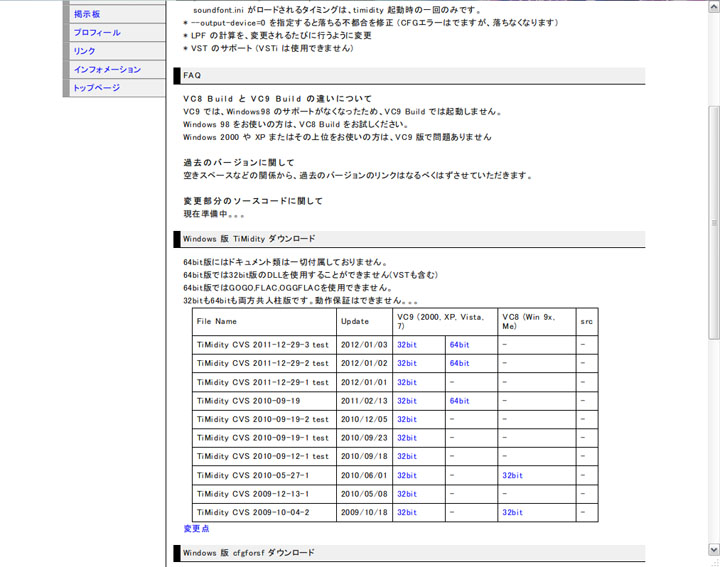Download 32bit VC9 build of CVS 2011-12-29-2 test

coord(407,363)
